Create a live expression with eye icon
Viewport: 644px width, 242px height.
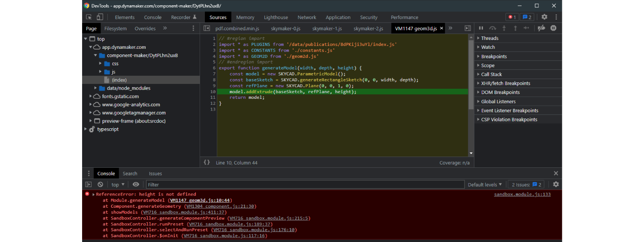(136, 184)
